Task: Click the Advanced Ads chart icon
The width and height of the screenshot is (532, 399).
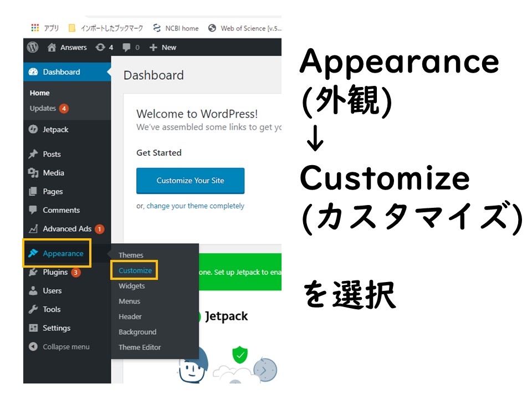Action: [33, 229]
